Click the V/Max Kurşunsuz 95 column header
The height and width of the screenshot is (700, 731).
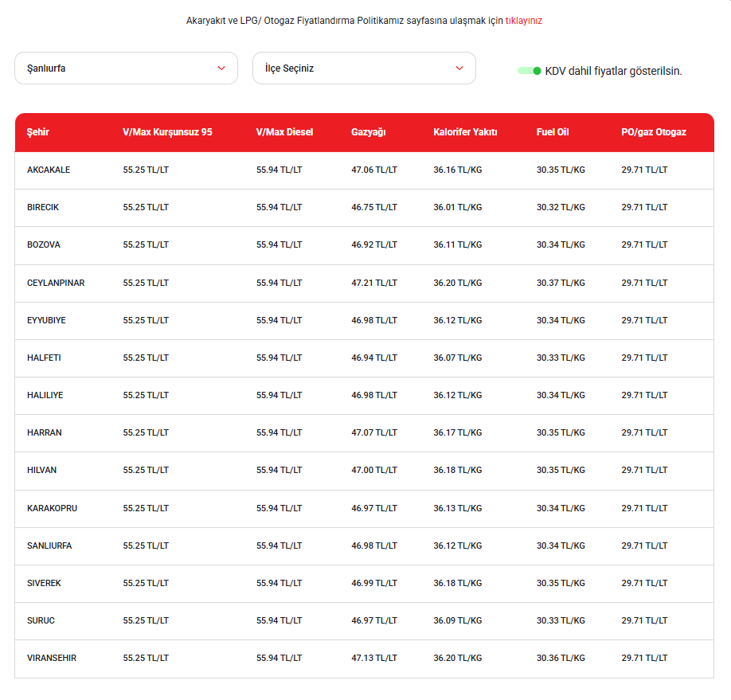[x=167, y=132]
